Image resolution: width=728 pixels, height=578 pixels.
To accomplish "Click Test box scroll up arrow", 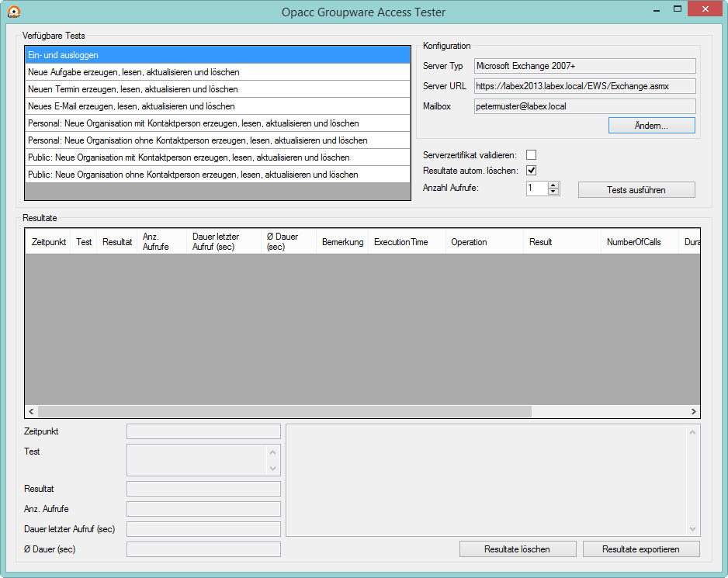I will 273,452.
